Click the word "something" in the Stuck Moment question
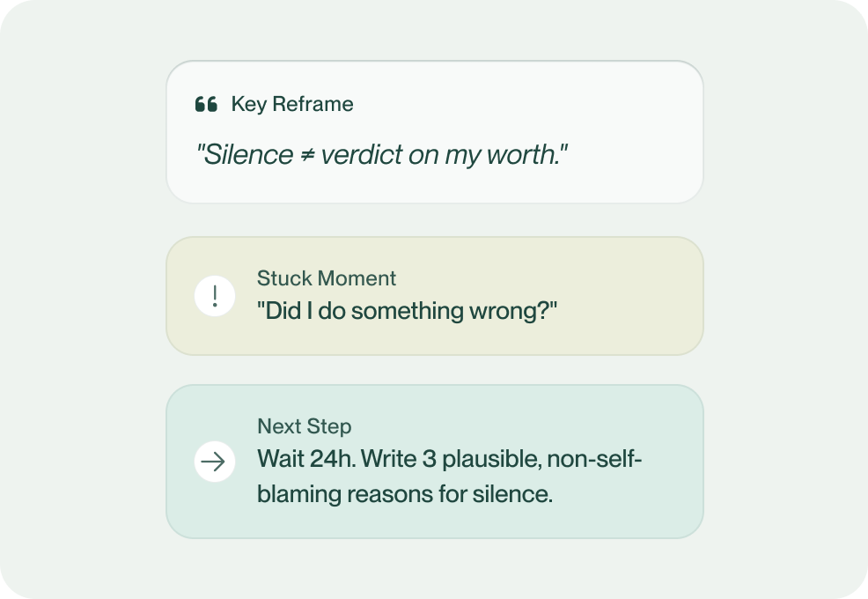 pyautogui.click(x=429, y=311)
